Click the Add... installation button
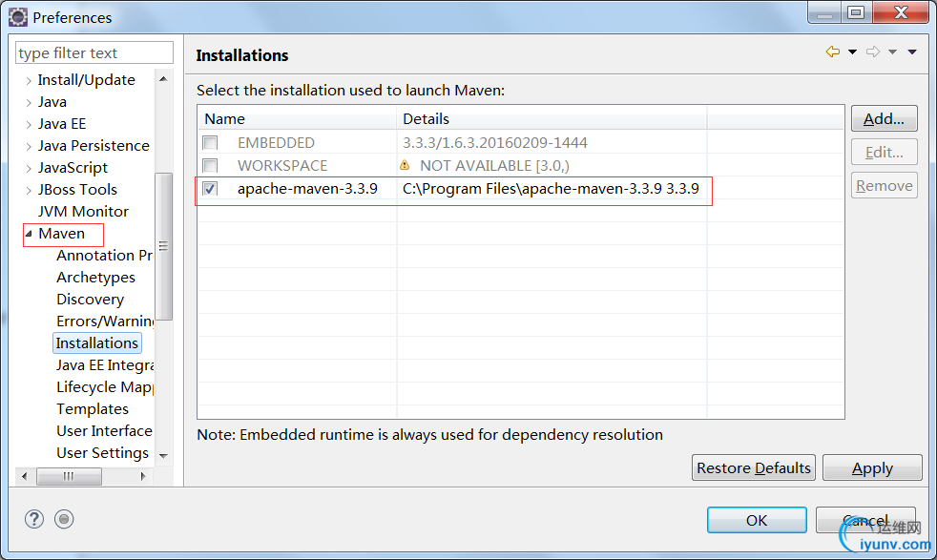This screenshot has height=560, width=937. click(x=884, y=119)
